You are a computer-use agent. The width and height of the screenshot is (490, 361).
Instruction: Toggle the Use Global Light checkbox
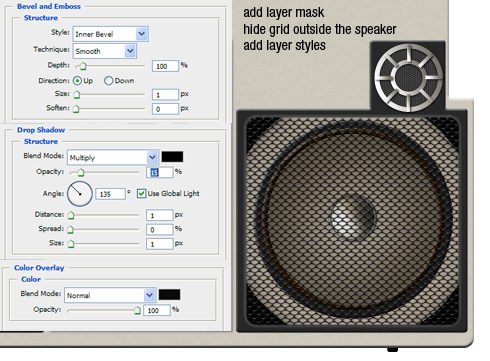(x=141, y=193)
